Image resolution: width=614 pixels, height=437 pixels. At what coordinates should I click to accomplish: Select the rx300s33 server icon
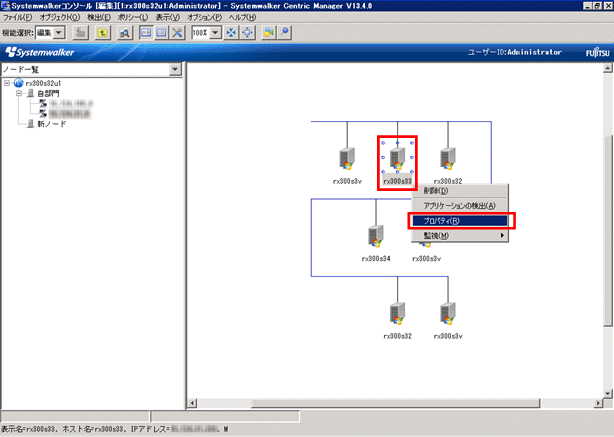pyautogui.click(x=397, y=159)
